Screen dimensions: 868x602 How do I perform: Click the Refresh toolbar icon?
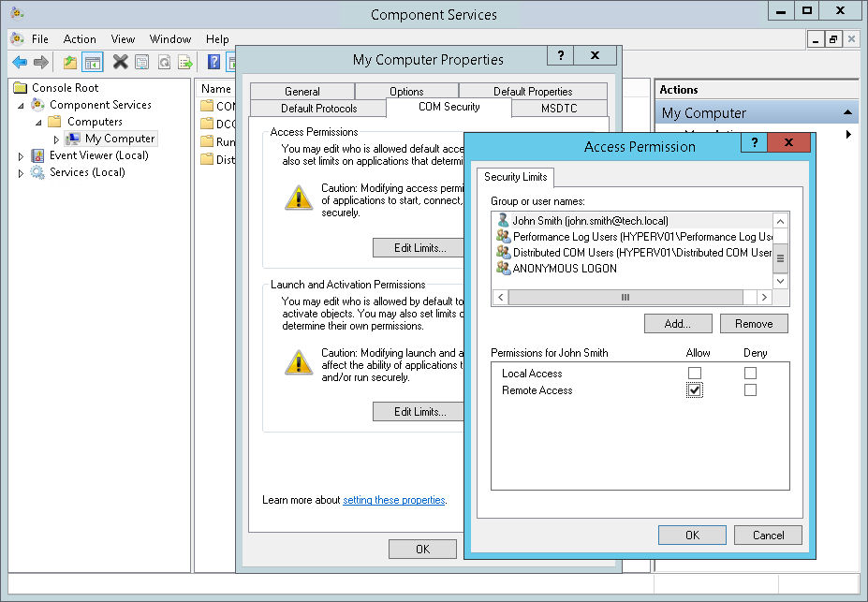(163, 62)
